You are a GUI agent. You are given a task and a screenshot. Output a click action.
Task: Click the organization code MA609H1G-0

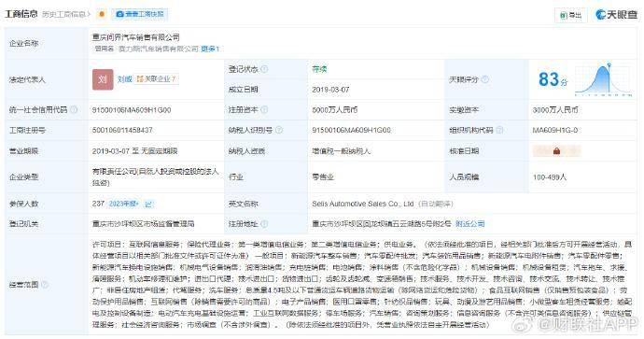555,130
